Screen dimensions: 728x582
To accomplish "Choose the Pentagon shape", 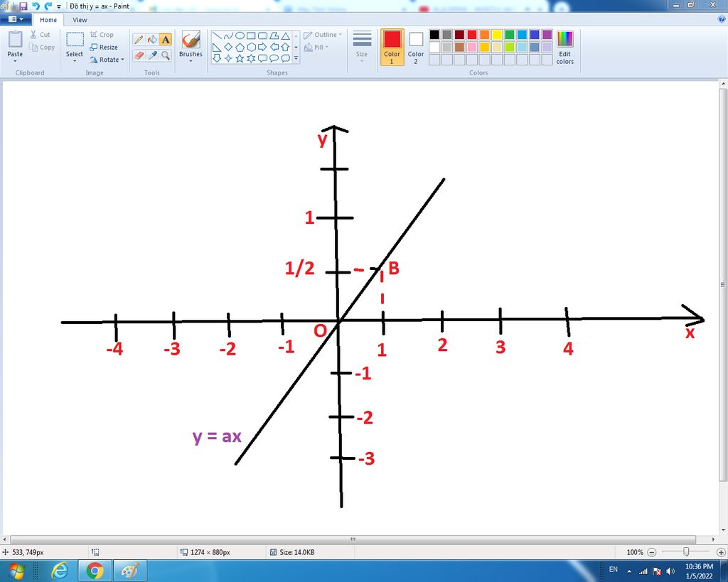I will [x=240, y=47].
